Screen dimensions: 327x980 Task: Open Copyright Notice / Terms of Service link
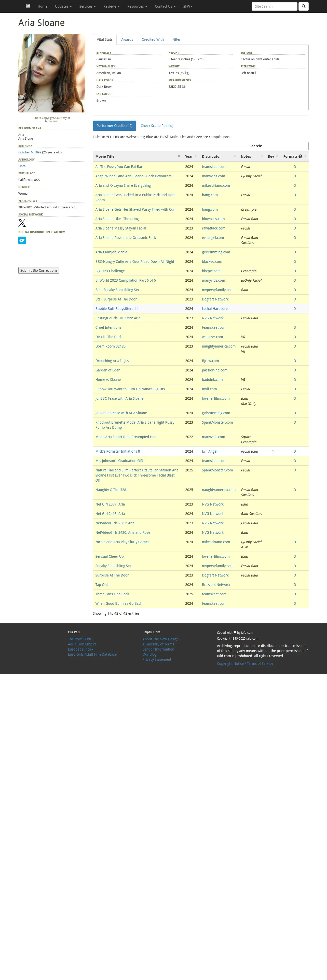(245, 664)
